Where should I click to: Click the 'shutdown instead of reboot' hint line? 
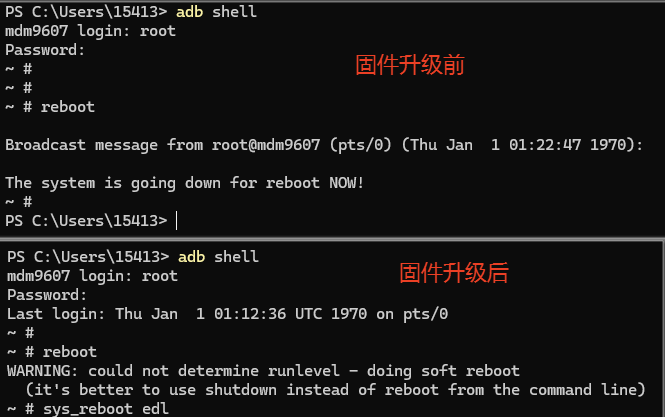coord(335,390)
